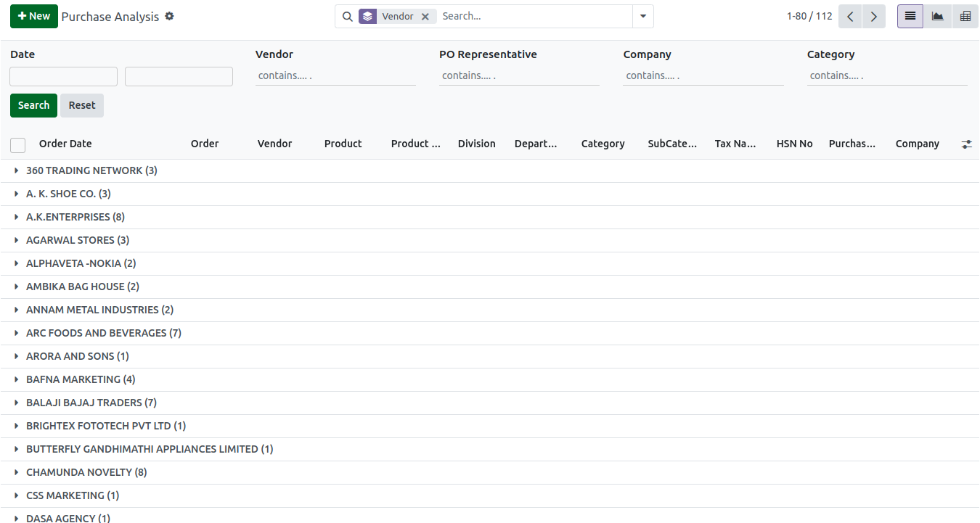Screen dimensions: 980x523
Task: Switch to graph view
Action: tap(938, 17)
